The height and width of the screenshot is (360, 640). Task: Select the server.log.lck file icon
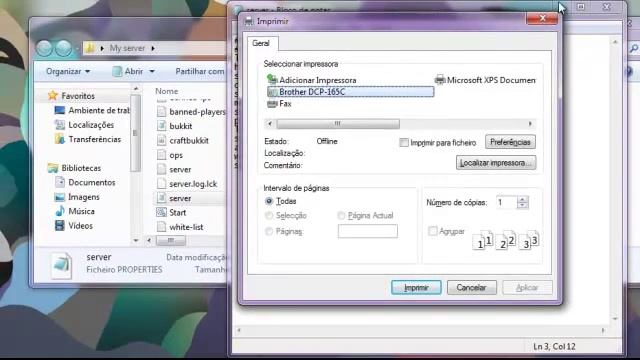pyautogui.click(x=162, y=184)
